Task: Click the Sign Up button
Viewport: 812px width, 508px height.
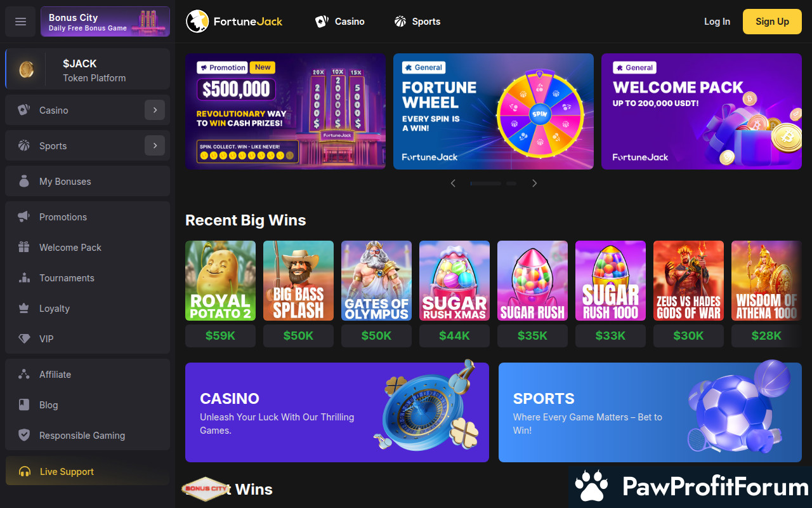Action: pos(772,22)
